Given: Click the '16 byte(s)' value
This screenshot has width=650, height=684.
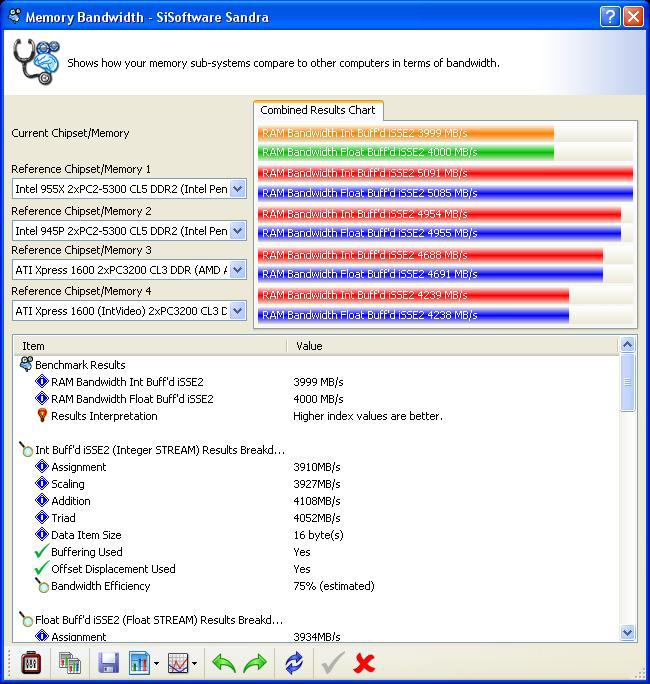Looking at the screenshot, I should pos(318,535).
